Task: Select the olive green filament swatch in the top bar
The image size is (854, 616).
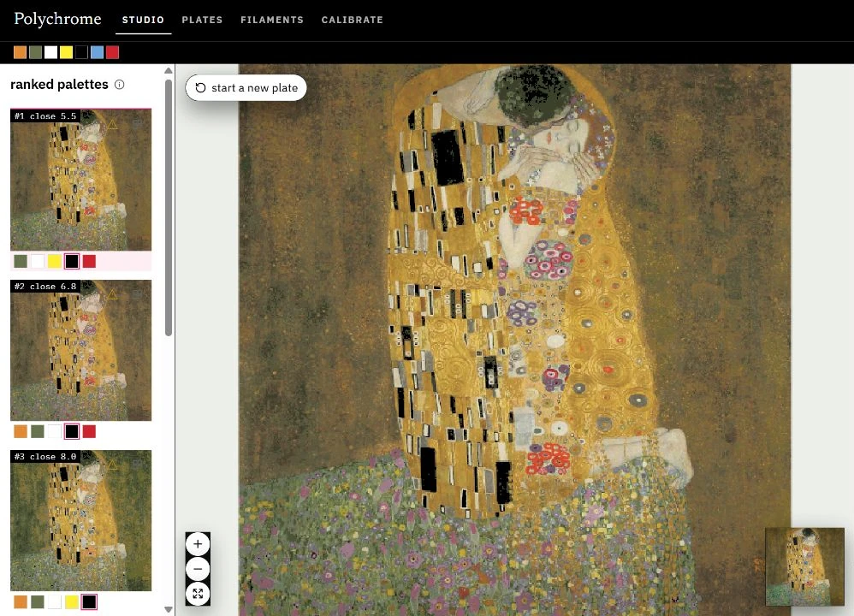Action: pyautogui.click(x=35, y=52)
